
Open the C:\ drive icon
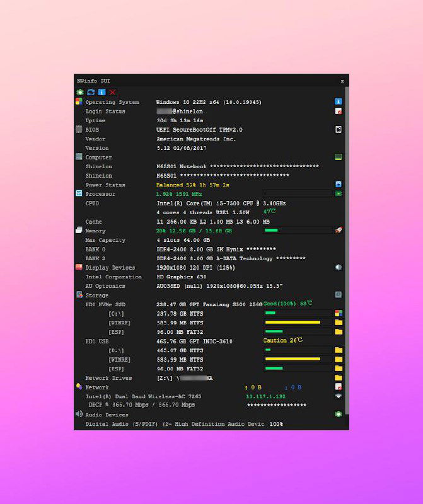339,313
